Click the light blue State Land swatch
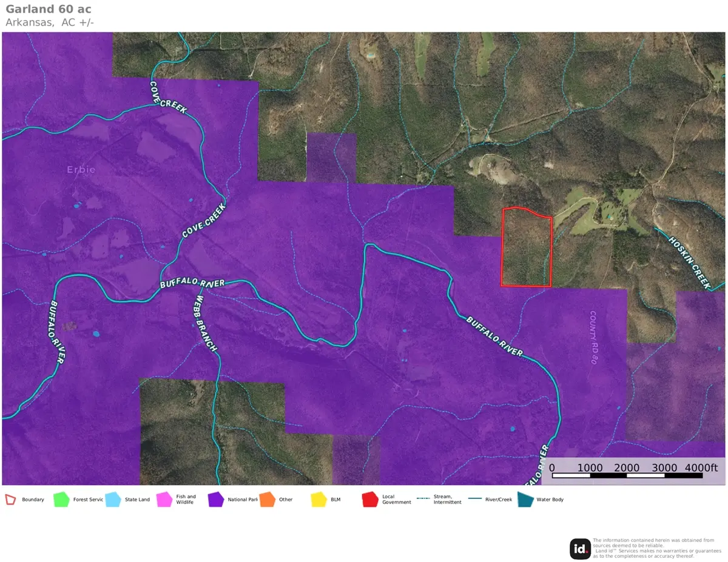728x562 pixels. pyautogui.click(x=113, y=500)
